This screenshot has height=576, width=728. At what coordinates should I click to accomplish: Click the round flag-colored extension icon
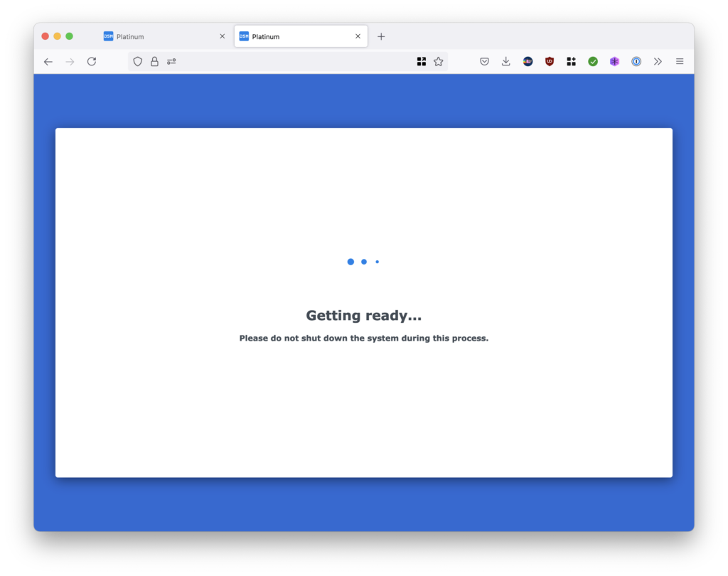[x=528, y=61]
